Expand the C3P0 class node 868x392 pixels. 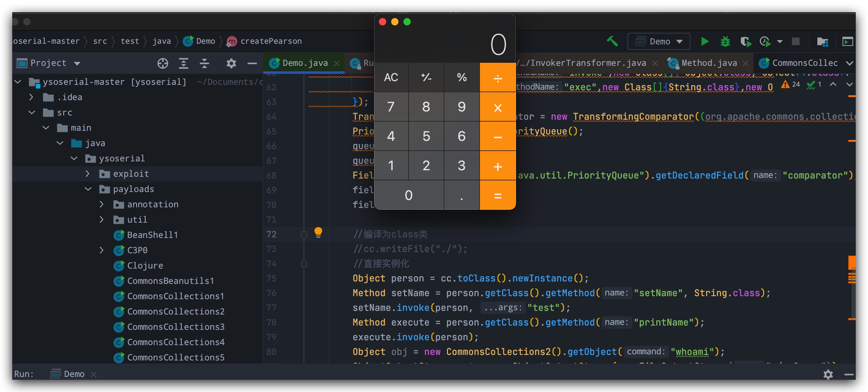102,250
